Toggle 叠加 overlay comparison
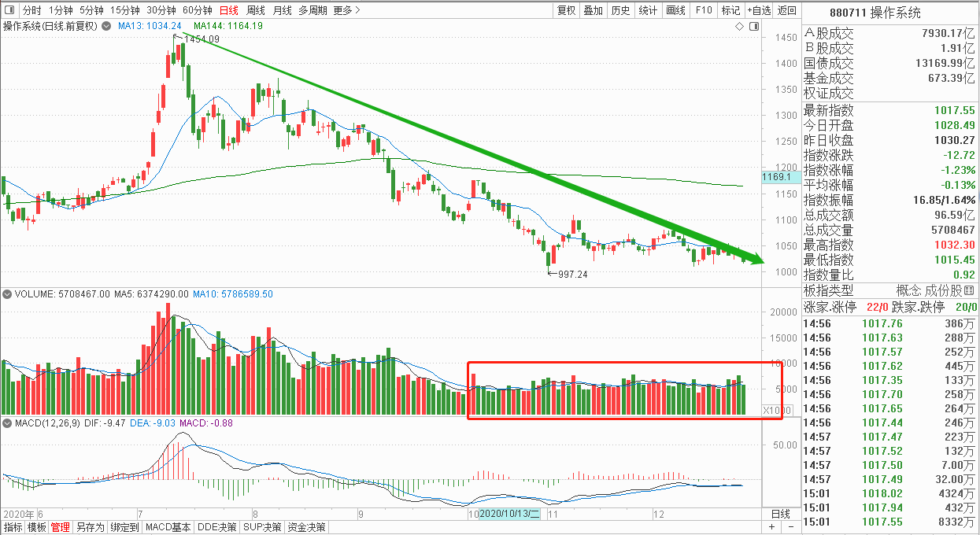 [594, 10]
